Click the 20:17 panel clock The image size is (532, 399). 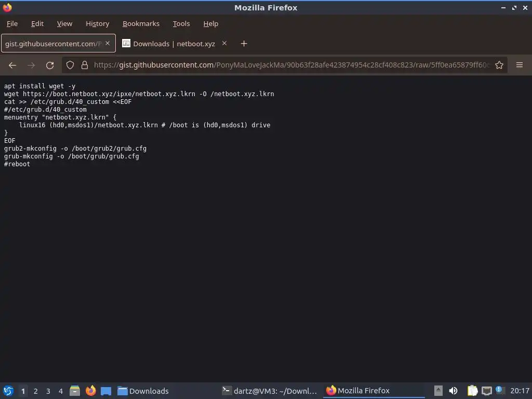tap(520, 391)
